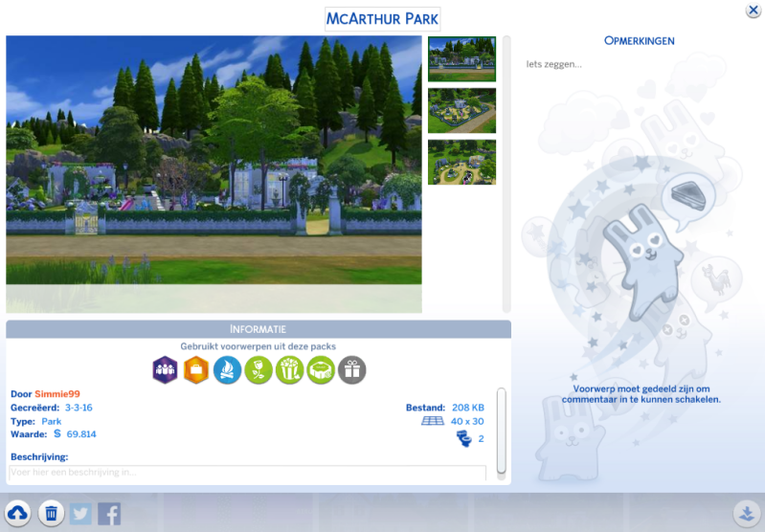Click the Opmerkingen heading

click(640, 41)
